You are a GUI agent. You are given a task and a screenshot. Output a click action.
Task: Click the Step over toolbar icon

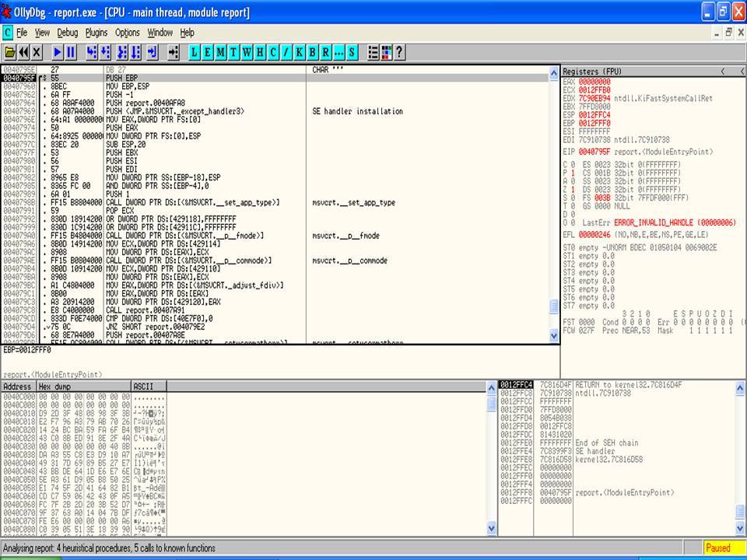tap(105, 52)
